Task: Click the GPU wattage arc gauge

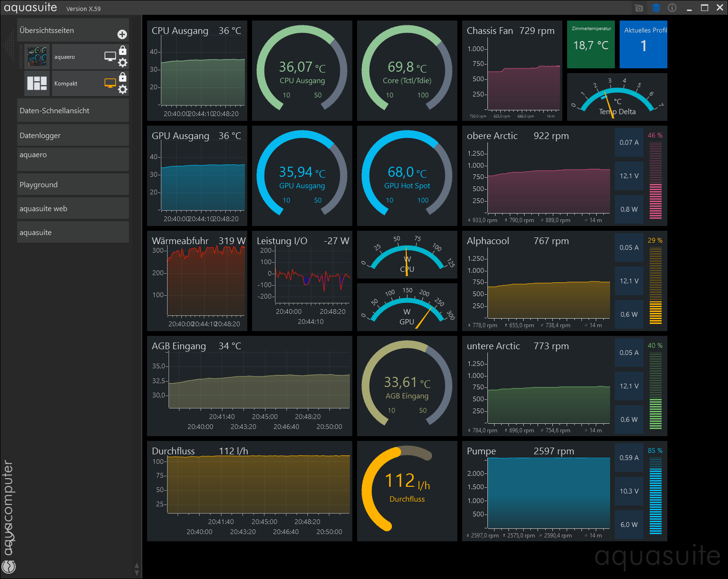Action: click(x=407, y=307)
